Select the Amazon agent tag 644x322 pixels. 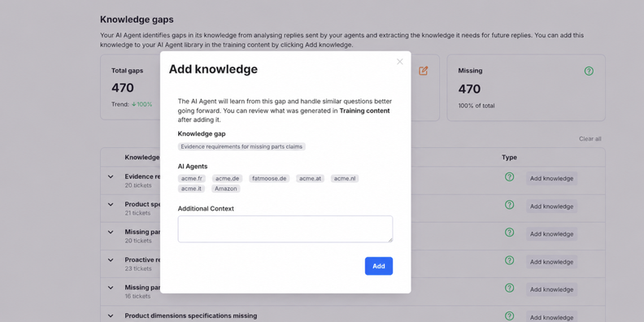click(x=226, y=189)
